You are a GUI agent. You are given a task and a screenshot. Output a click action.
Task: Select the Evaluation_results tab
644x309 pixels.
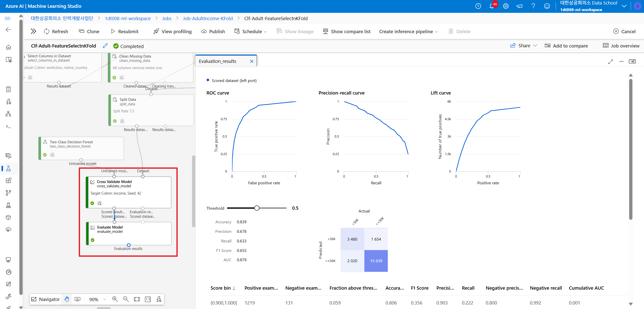pyautogui.click(x=218, y=61)
